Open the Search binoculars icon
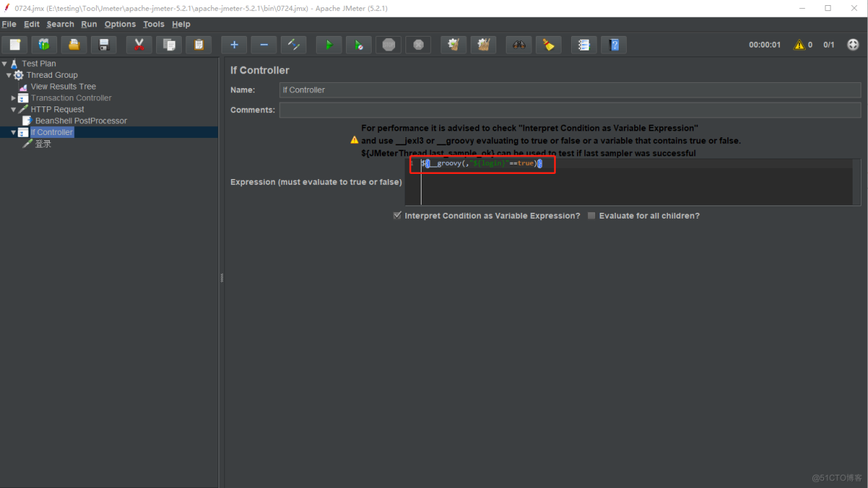This screenshot has width=868, height=488. [x=518, y=45]
